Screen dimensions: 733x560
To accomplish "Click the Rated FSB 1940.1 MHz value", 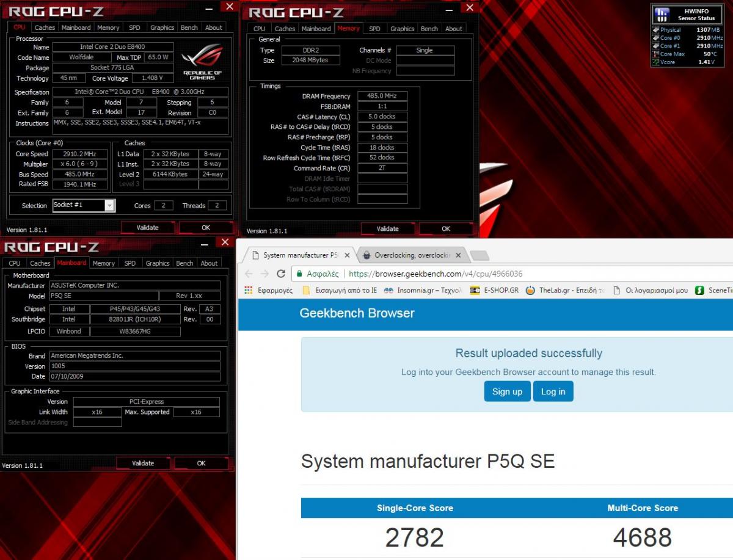I will (81, 184).
